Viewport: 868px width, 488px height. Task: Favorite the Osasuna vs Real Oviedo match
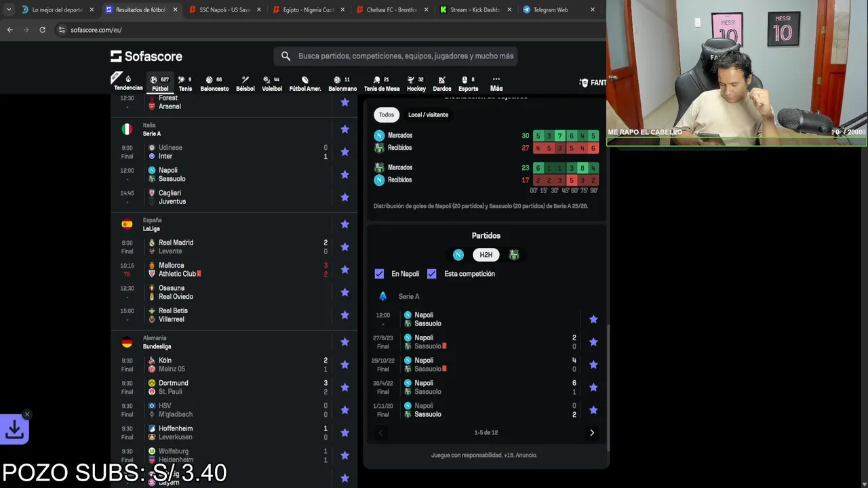point(344,292)
